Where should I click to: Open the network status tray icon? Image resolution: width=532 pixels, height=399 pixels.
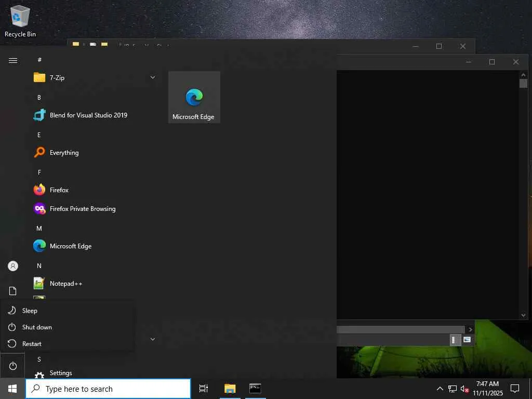[x=453, y=389]
